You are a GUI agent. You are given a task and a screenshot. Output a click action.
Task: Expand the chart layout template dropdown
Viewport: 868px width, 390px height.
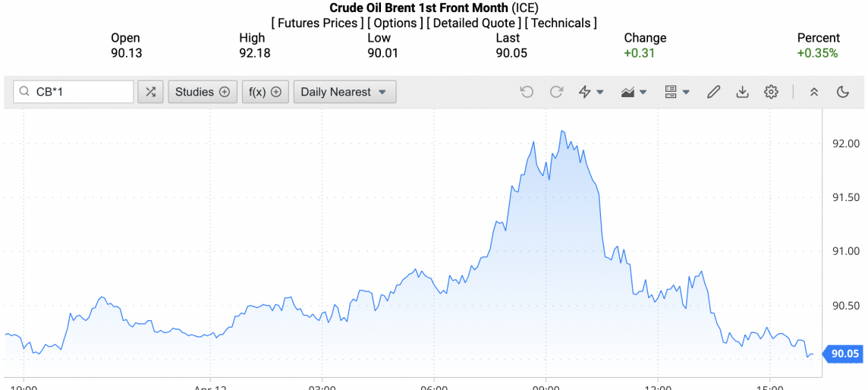(x=677, y=92)
